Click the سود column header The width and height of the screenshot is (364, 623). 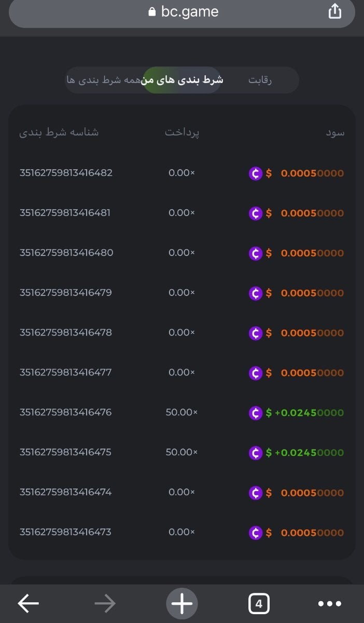335,132
